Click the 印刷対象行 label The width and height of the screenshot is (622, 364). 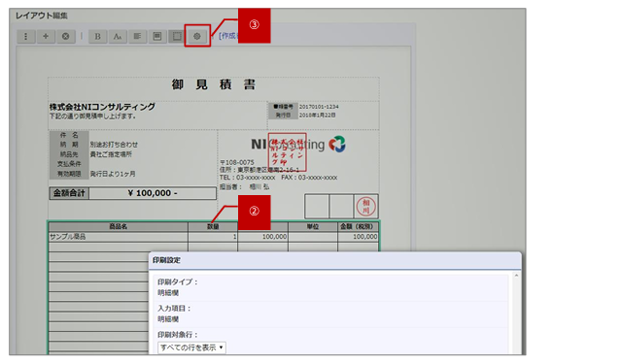[177, 334]
